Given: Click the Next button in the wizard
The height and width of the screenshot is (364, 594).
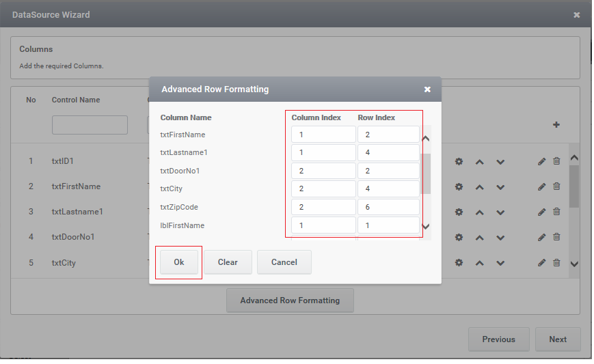Looking at the screenshot, I should pos(557,339).
